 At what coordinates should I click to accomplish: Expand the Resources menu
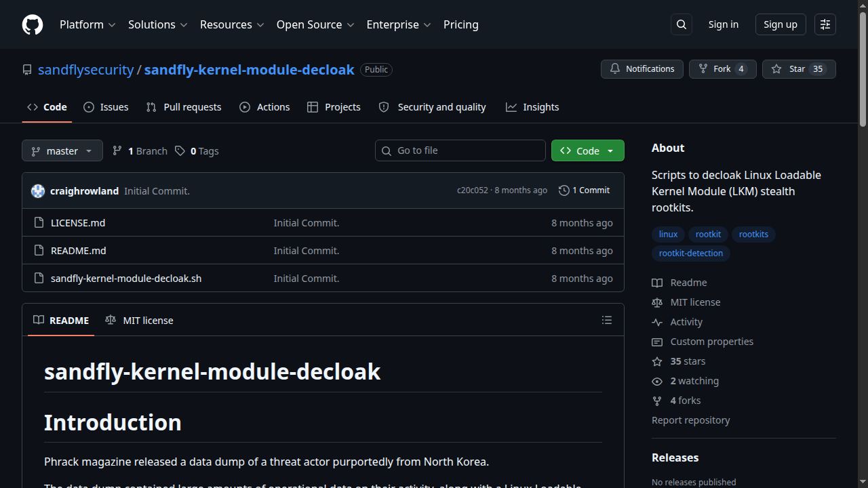232,24
